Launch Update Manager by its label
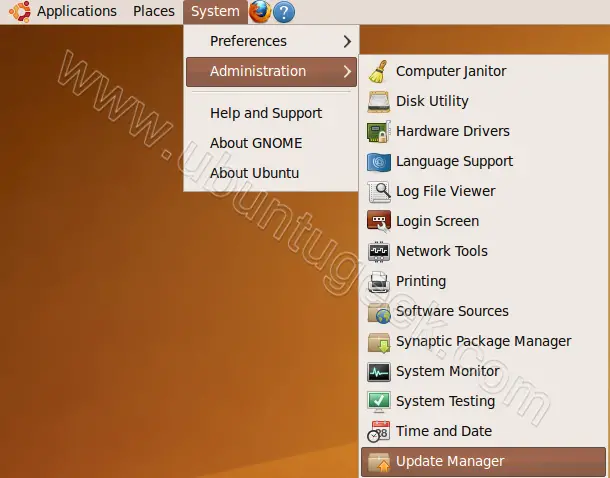The height and width of the screenshot is (478, 610). (x=450, y=461)
